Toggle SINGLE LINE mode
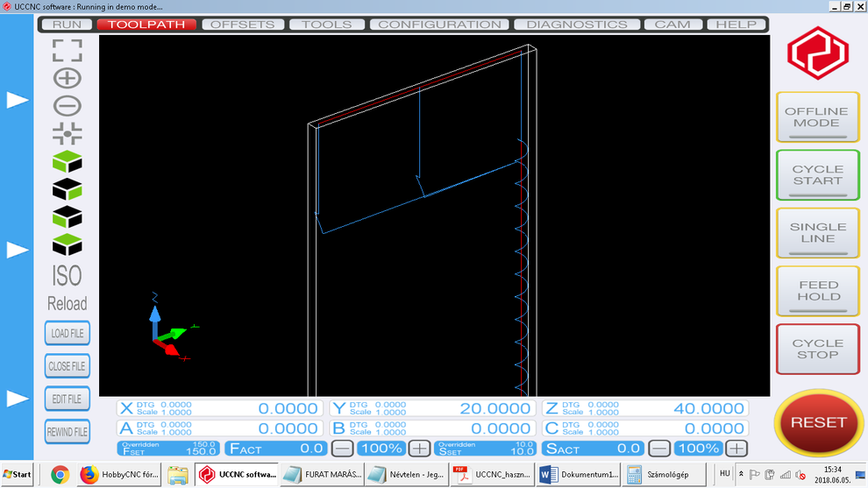The height and width of the screenshot is (488, 868). click(x=816, y=233)
